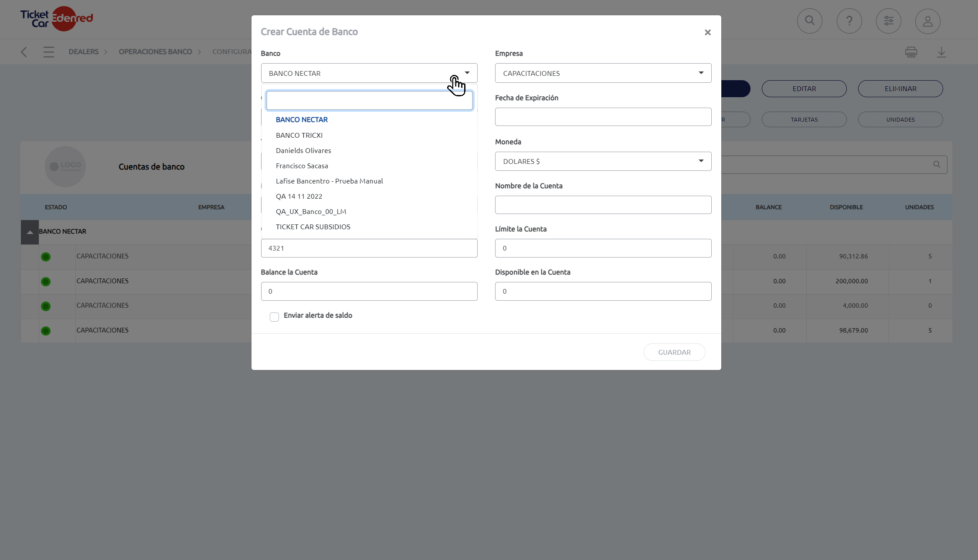Click the EDITAR button

click(804, 88)
